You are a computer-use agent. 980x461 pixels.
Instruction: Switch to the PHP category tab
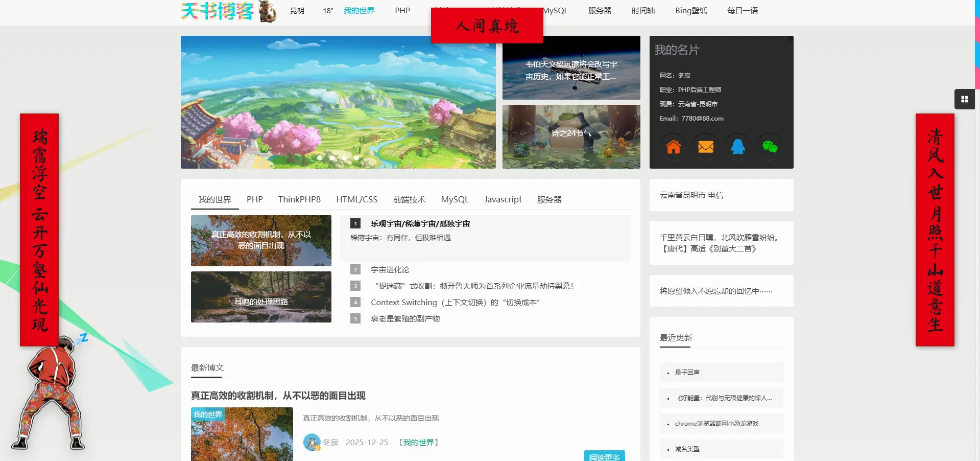[255, 199]
